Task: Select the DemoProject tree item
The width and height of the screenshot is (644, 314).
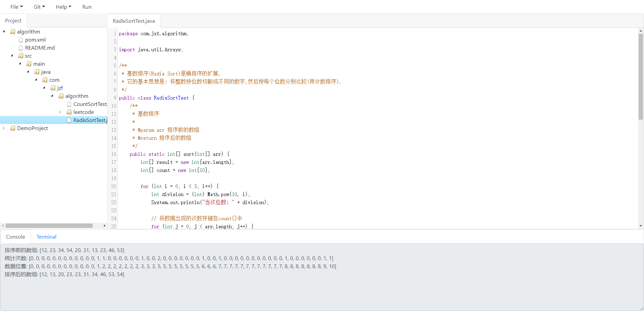Action: coord(32,128)
